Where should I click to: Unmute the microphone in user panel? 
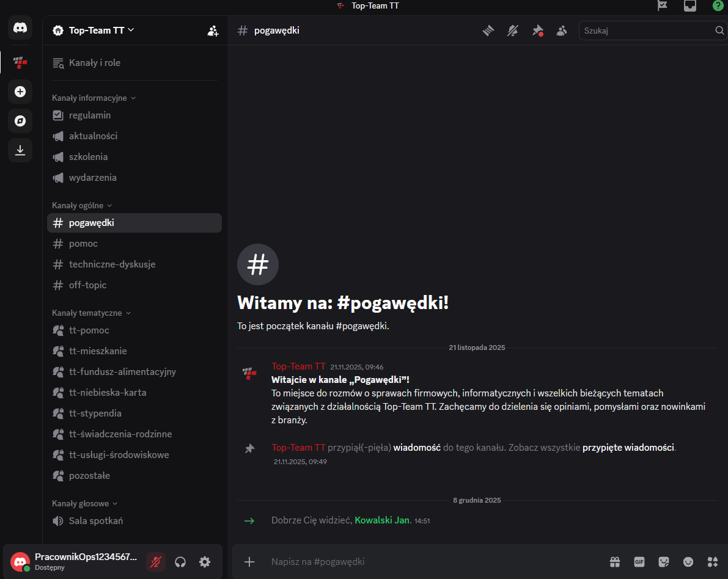tap(155, 562)
